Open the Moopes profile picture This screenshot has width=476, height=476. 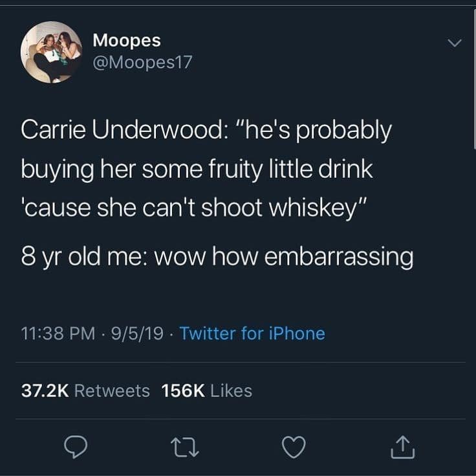pyautogui.click(x=51, y=52)
